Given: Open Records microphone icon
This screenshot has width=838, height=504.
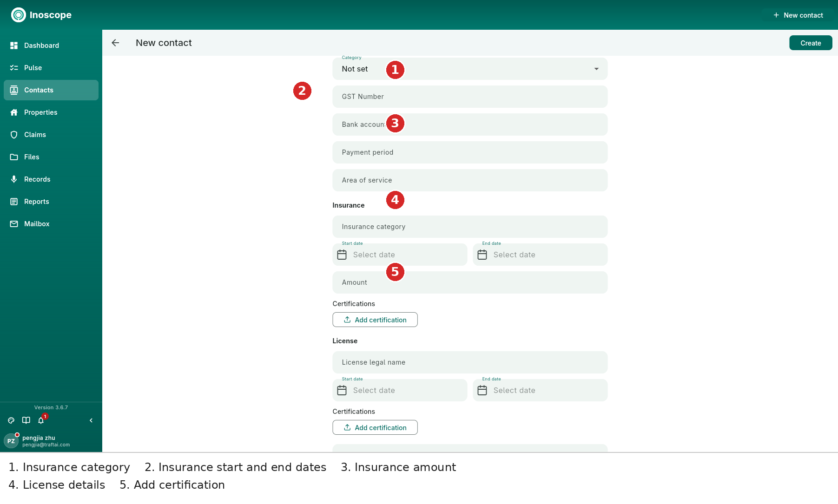Looking at the screenshot, I should pyautogui.click(x=14, y=179).
